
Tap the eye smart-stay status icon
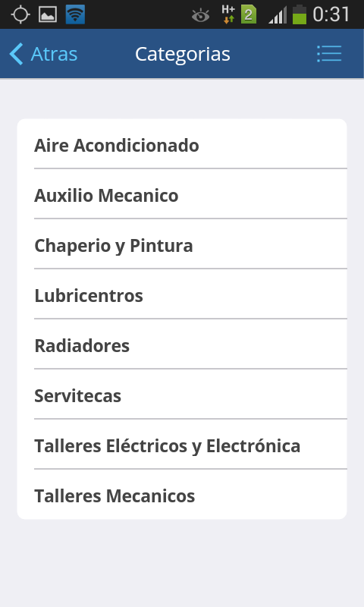tap(200, 15)
